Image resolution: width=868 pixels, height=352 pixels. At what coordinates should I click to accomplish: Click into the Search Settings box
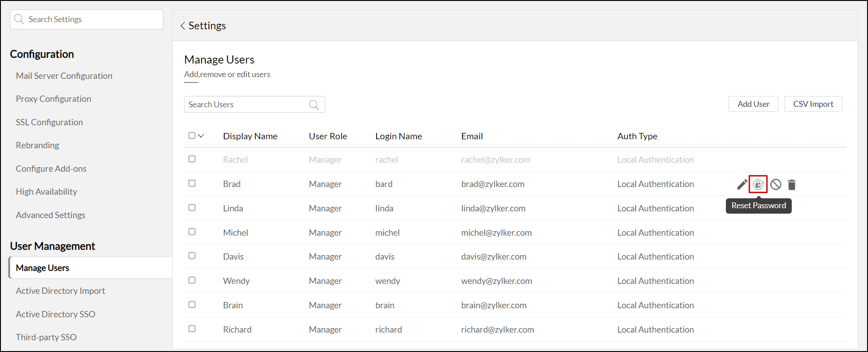[x=92, y=19]
